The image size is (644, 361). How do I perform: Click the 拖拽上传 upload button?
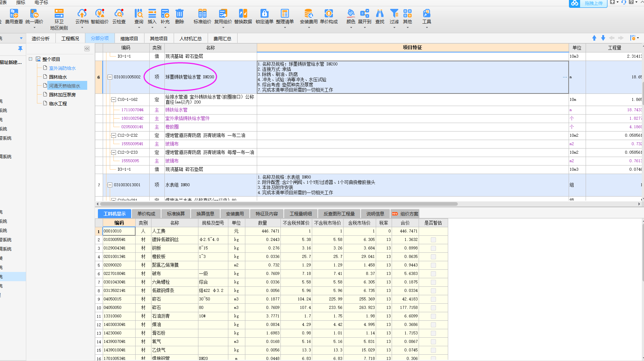click(588, 3)
